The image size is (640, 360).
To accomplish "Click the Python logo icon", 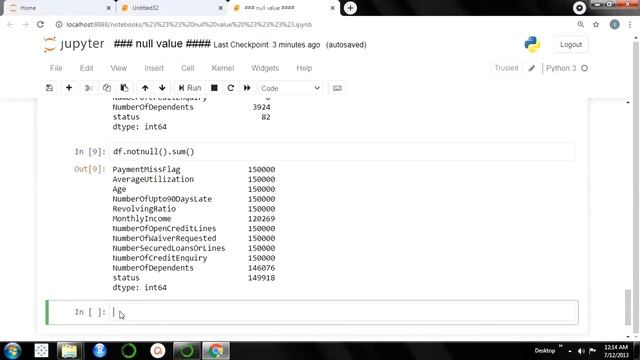I will 532,44.
